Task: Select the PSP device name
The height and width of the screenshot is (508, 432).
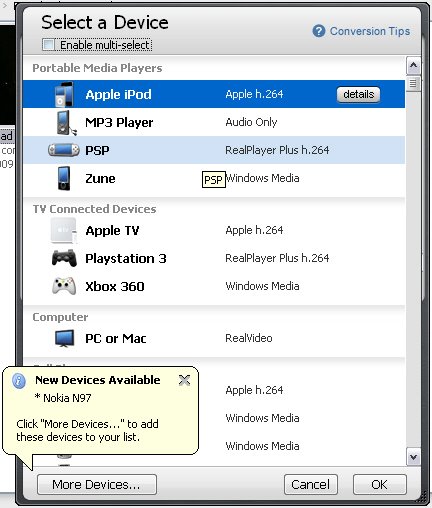Action: click(x=97, y=150)
